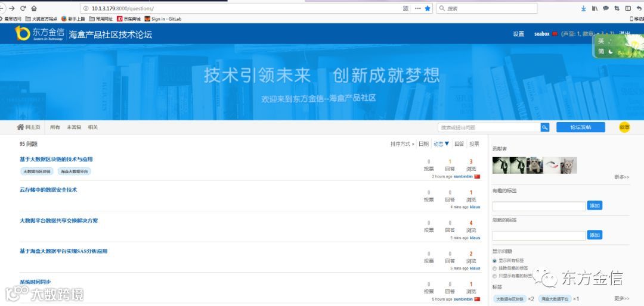Go forward in browser history
Image resolution: width=644 pixels, height=306 pixels.
(12, 8)
